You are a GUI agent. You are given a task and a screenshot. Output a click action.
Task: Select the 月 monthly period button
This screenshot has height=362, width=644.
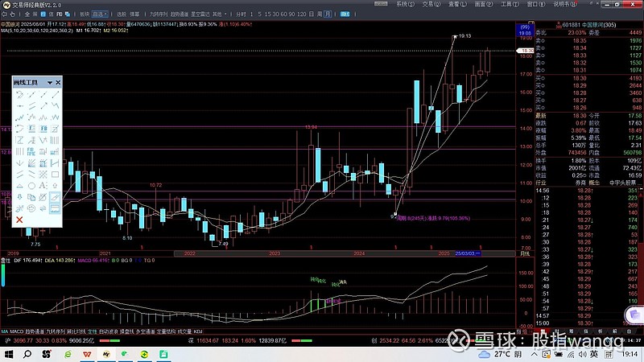tap(328, 14)
